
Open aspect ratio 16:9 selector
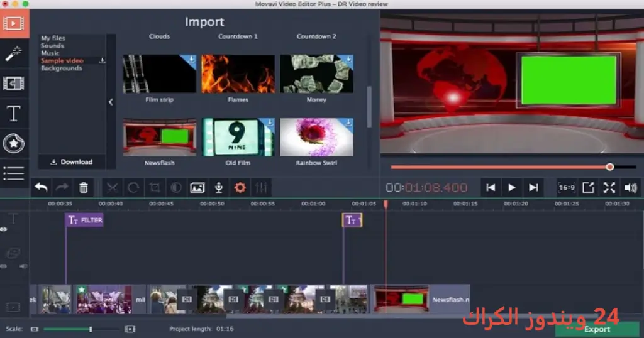click(567, 187)
